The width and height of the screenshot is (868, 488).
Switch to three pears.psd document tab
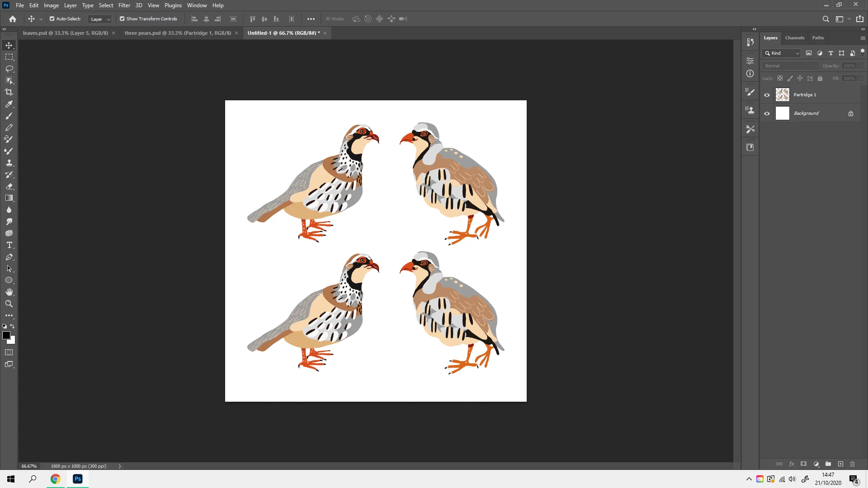click(x=178, y=33)
